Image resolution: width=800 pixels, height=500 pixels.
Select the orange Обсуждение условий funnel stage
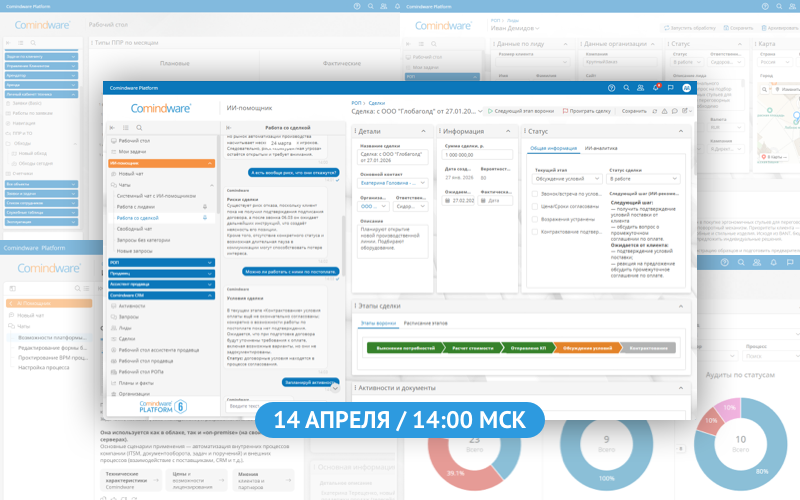coord(587,348)
